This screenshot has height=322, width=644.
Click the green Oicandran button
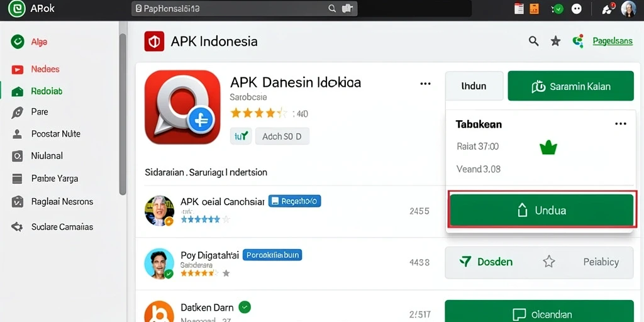pyautogui.click(x=539, y=311)
